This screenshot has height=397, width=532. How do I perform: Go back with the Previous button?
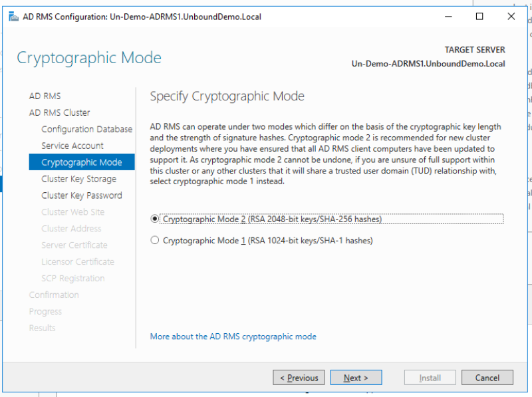[299, 378]
